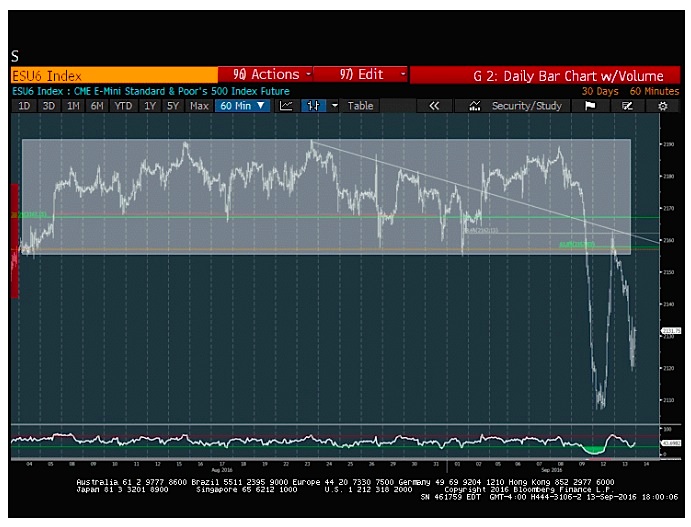Open the Table view
This screenshot has width=691, height=527.
pyautogui.click(x=360, y=106)
